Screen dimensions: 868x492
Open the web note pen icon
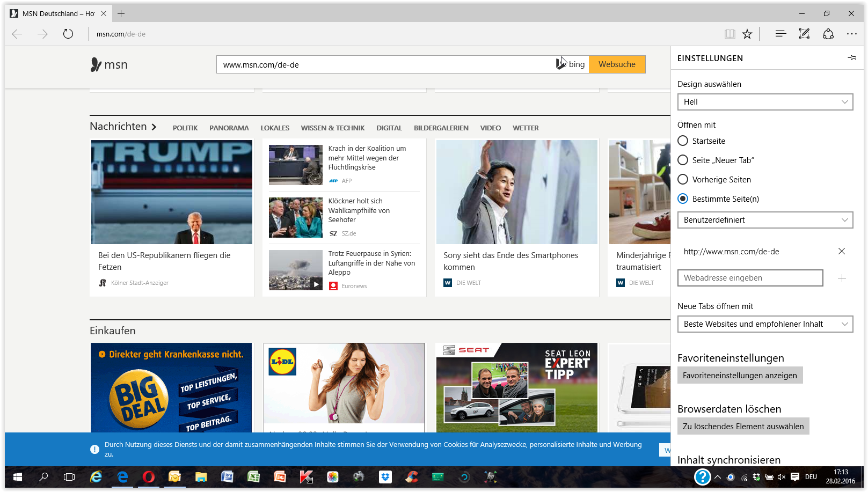coord(804,34)
